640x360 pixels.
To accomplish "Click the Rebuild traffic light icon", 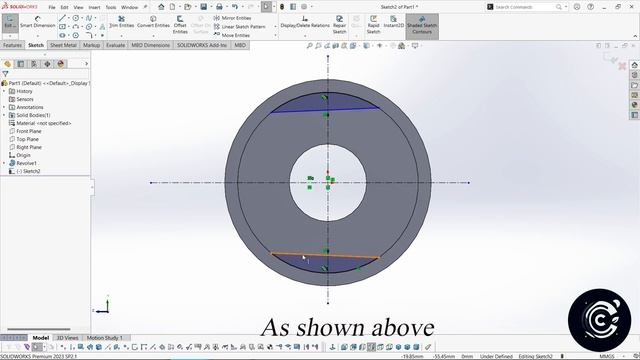I will coord(282,7).
